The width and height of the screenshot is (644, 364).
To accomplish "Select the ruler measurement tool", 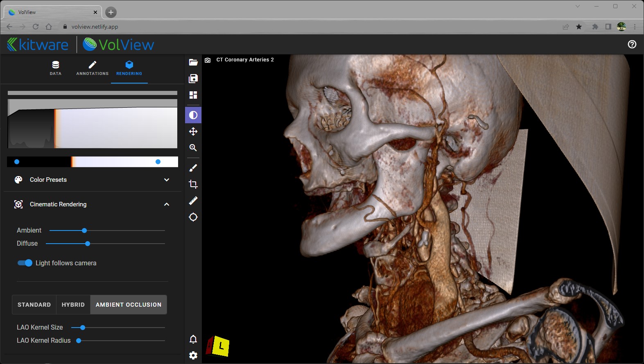I will tap(193, 201).
